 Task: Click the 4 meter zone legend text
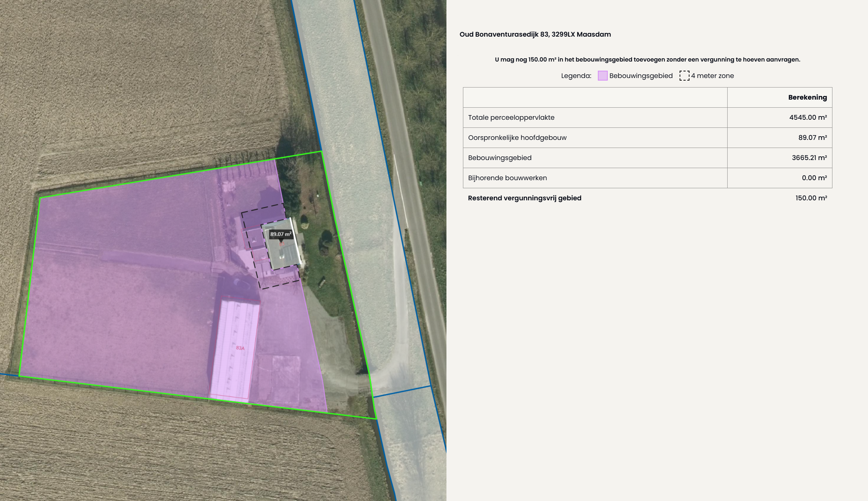pyautogui.click(x=712, y=76)
